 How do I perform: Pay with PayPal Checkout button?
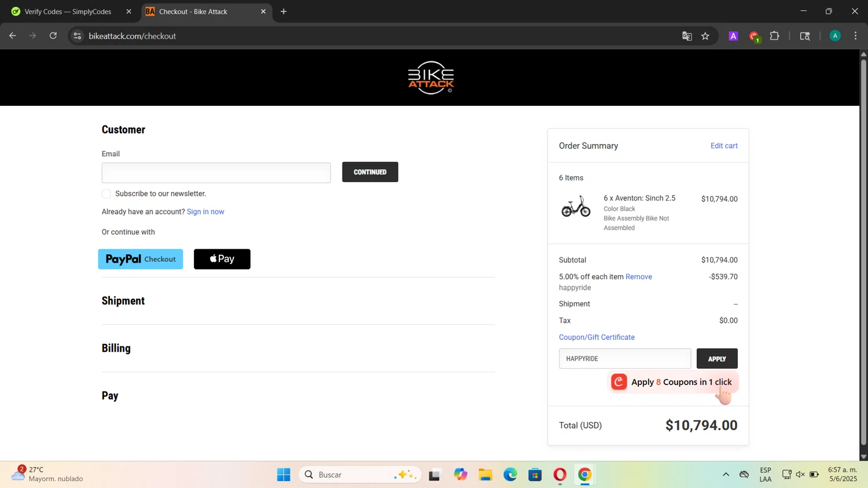141,259
